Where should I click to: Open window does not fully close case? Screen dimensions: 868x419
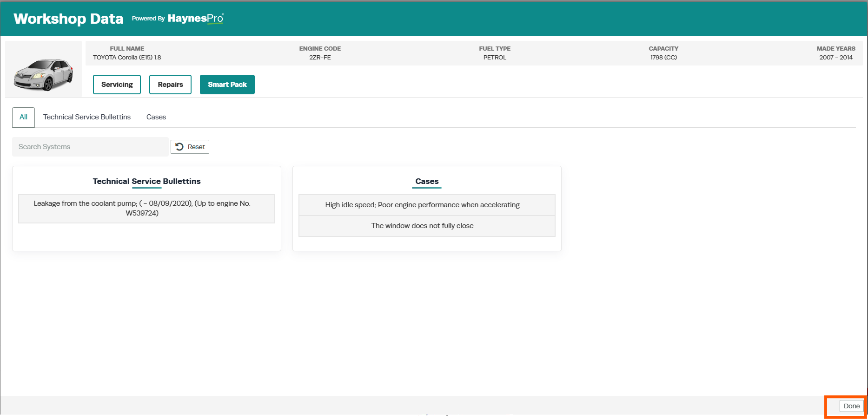pyautogui.click(x=427, y=226)
